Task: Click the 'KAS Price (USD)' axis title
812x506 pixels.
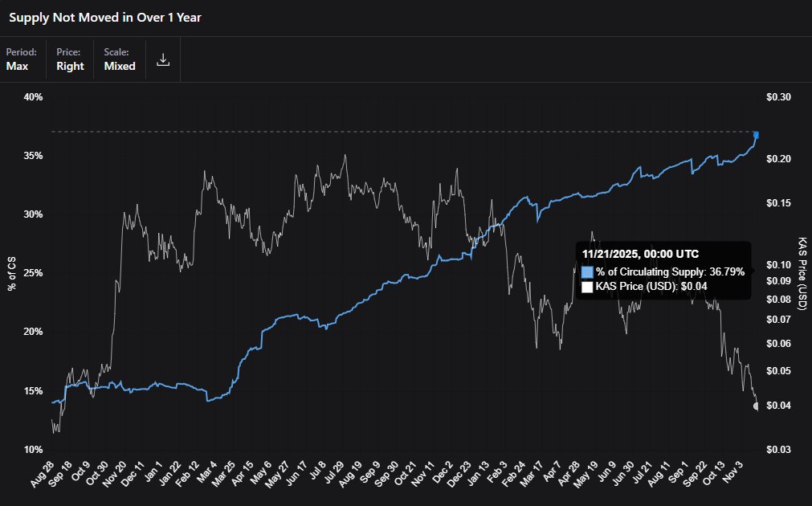Action: [x=802, y=273]
